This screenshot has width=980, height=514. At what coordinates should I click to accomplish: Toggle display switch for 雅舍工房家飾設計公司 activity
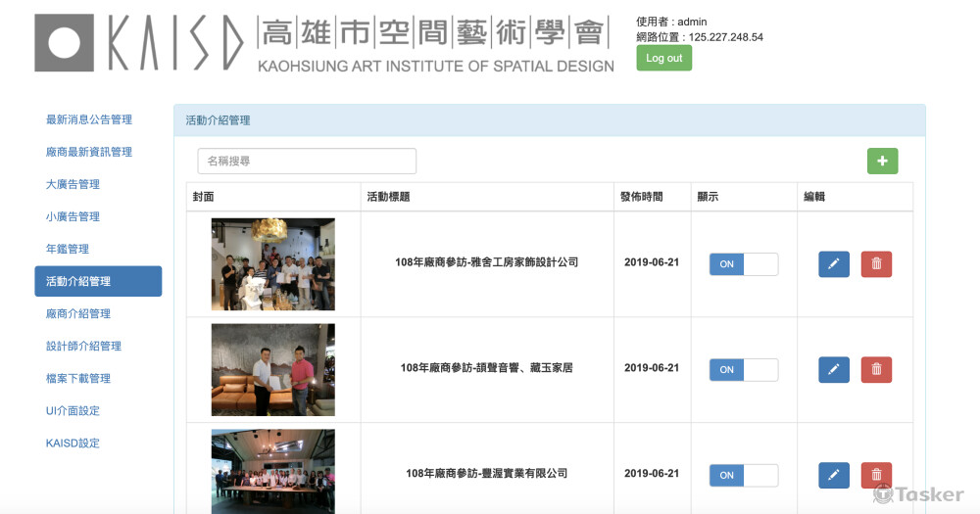pos(743,264)
